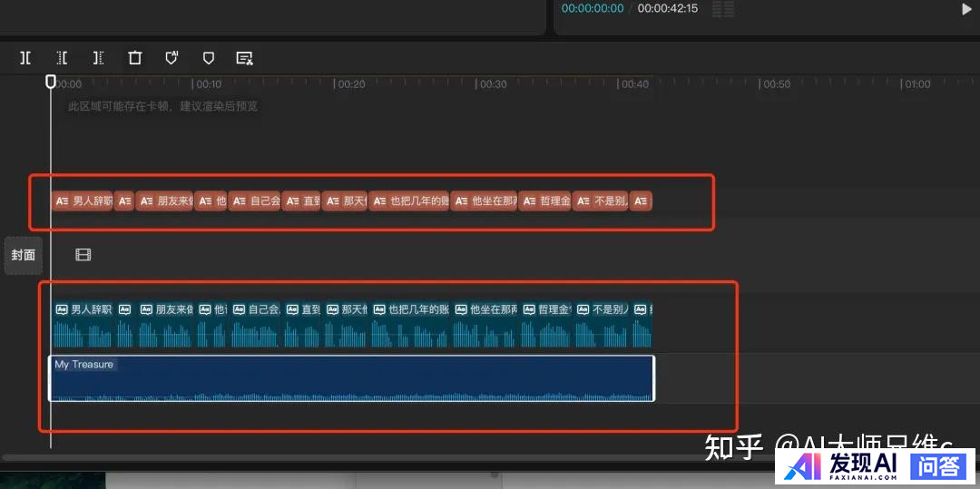Click the delete clip trash icon
This screenshot has height=489, width=980.
[x=135, y=58]
